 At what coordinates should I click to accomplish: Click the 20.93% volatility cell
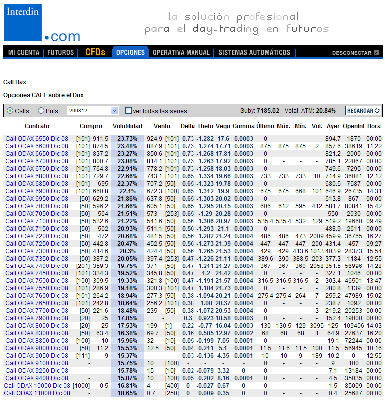(x=127, y=229)
